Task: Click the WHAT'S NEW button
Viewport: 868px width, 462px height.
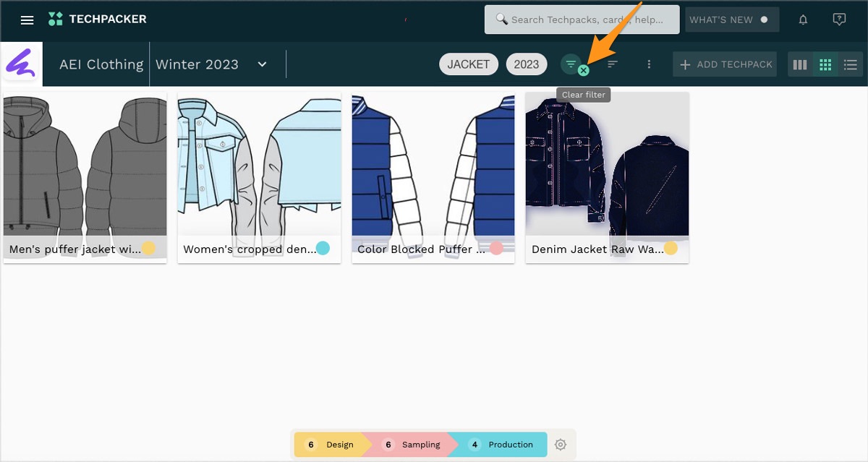Action: (731, 20)
